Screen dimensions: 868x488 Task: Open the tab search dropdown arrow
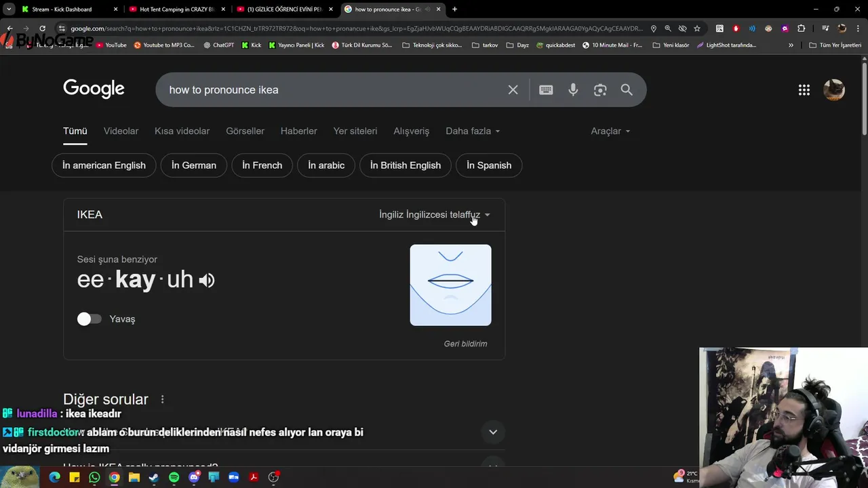pos(9,9)
